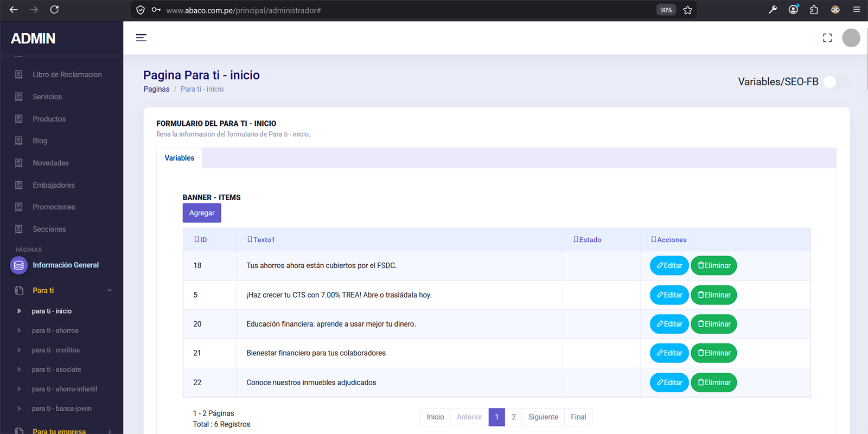Viewport: 868px width, 434px height.
Task: Edit the banner item with ID 18
Action: coord(669,266)
